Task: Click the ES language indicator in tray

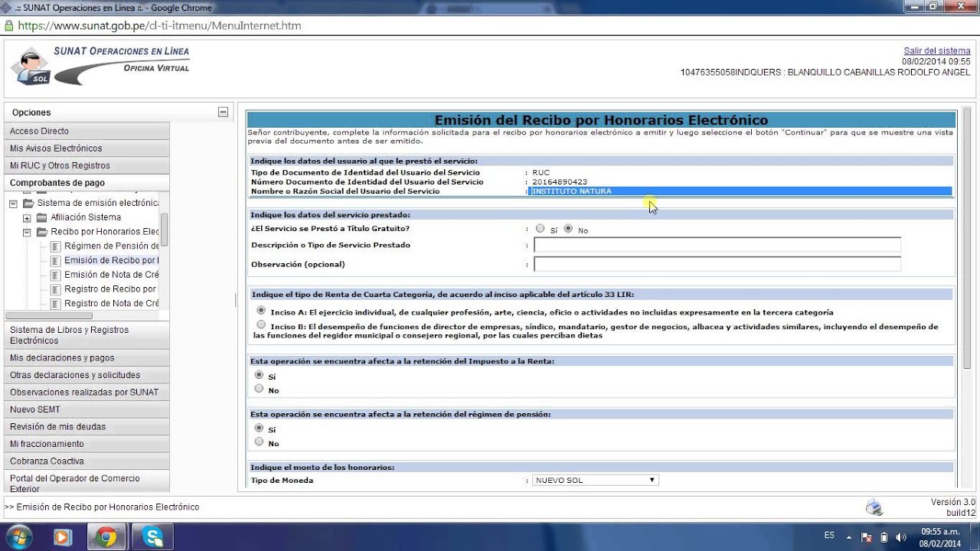Action: click(829, 536)
